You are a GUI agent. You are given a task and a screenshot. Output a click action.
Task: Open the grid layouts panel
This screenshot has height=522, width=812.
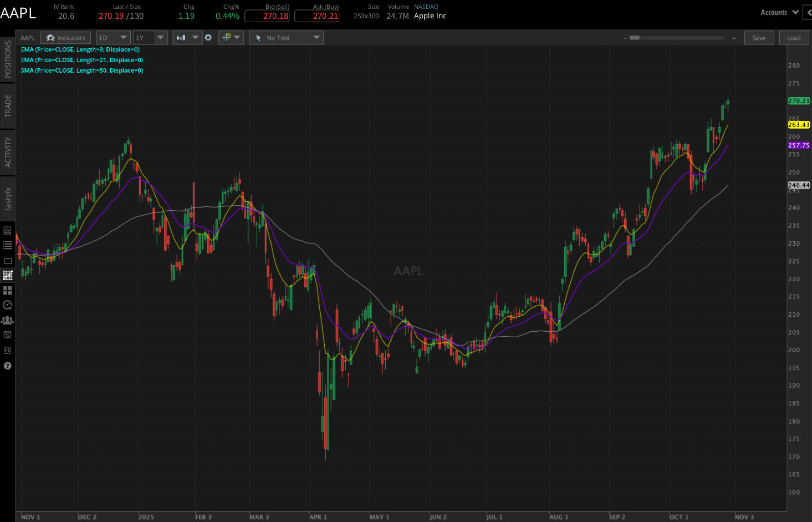[8, 290]
